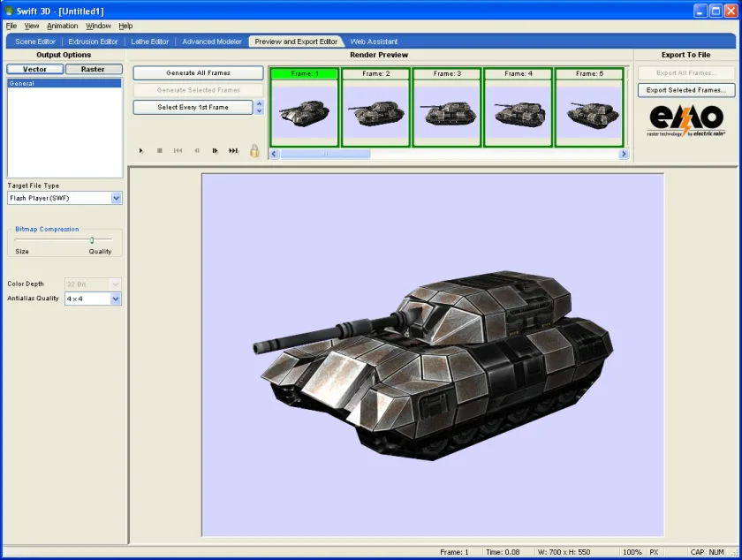
Task: Click the Generate All Frames button
Action: click(198, 73)
